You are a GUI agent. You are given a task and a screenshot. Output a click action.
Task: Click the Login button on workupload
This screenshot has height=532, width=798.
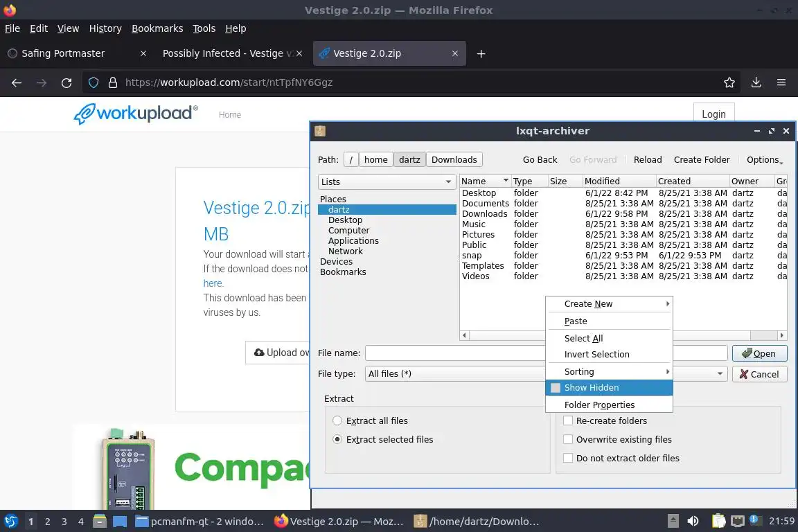713,114
